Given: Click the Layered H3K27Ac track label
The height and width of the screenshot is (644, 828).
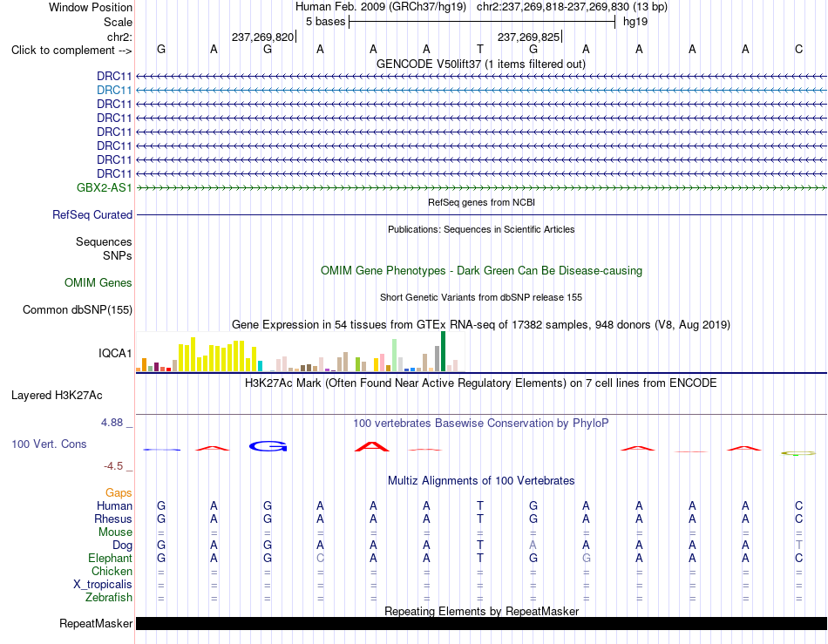Looking at the screenshot, I should (x=57, y=396).
